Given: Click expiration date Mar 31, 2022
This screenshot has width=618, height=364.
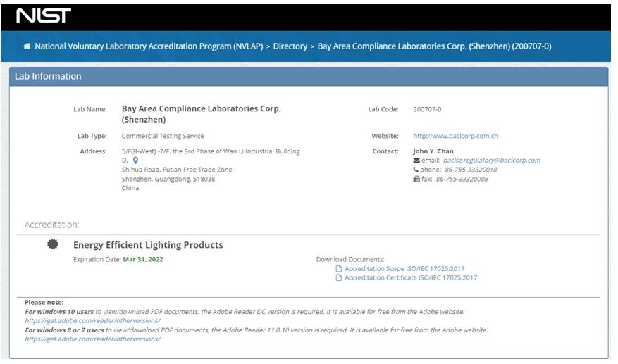Looking at the screenshot, I should (x=142, y=260).
